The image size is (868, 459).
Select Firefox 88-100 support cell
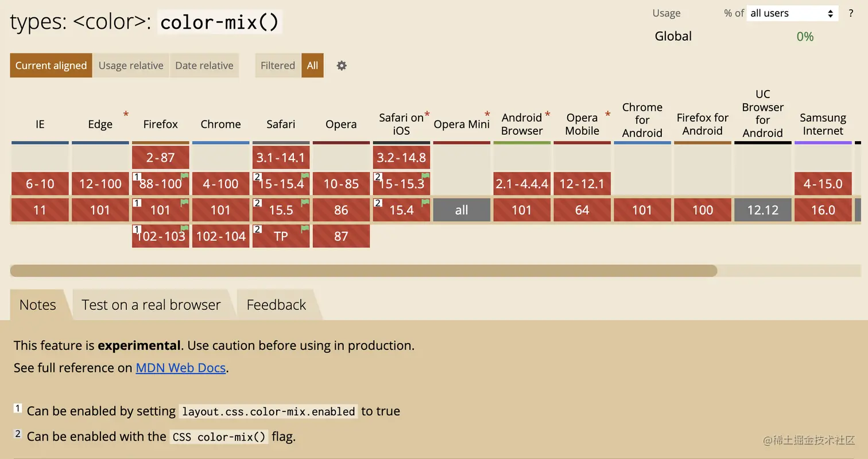(x=160, y=184)
